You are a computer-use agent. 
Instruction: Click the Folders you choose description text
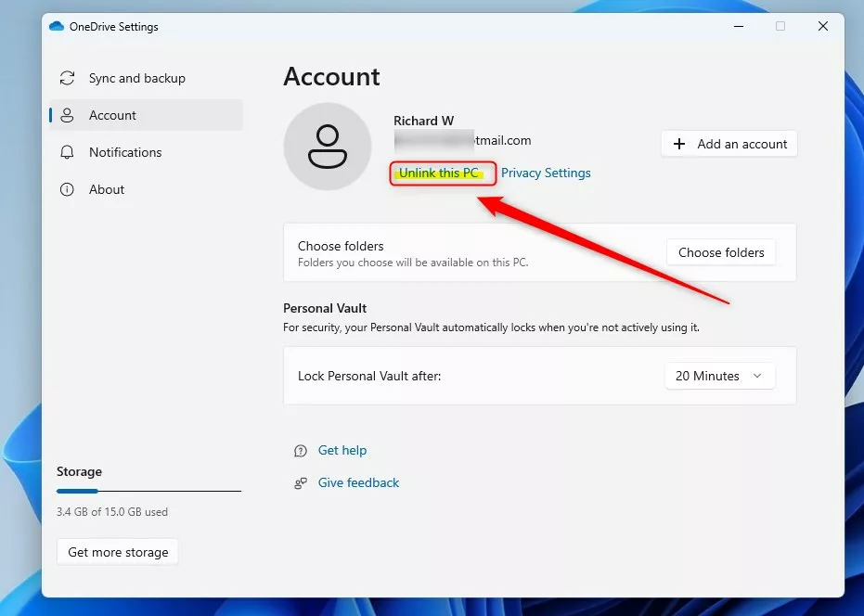413,263
